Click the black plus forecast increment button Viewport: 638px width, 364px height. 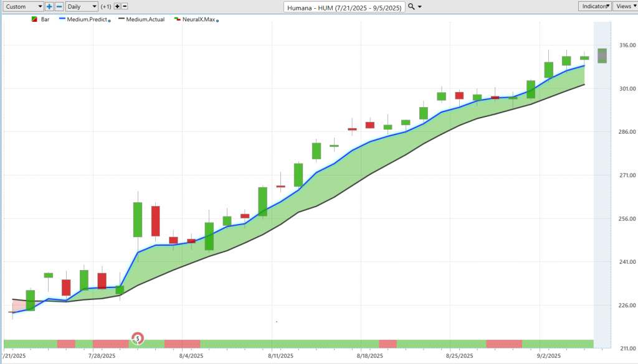[117, 6]
